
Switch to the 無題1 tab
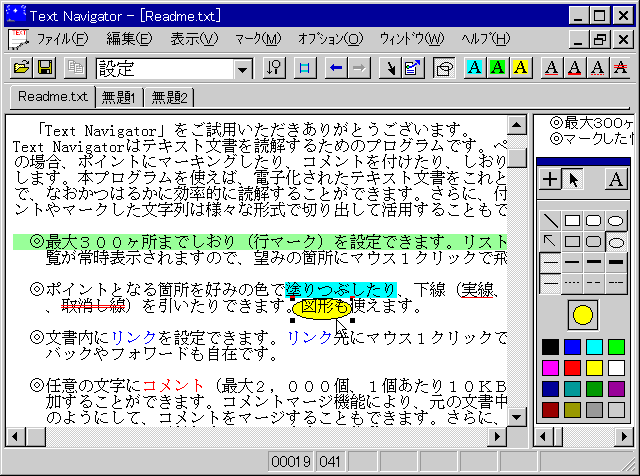118,98
